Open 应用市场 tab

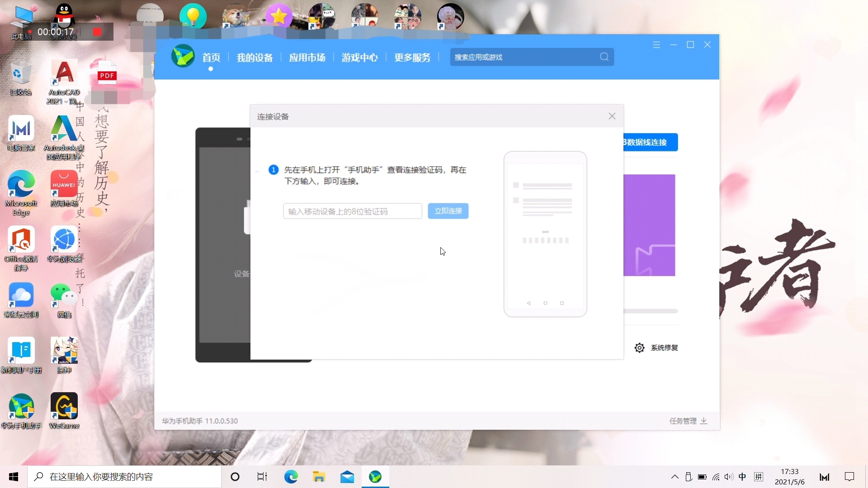307,57
